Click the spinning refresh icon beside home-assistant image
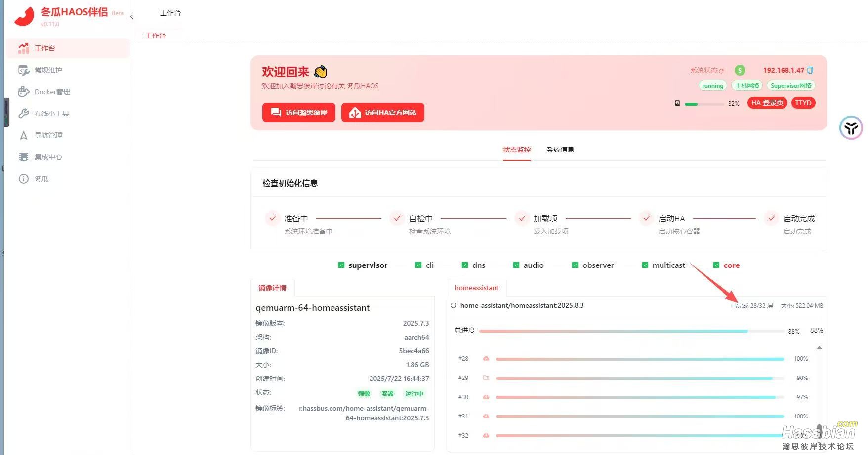Viewport: 868px width, 455px height. 454,306
